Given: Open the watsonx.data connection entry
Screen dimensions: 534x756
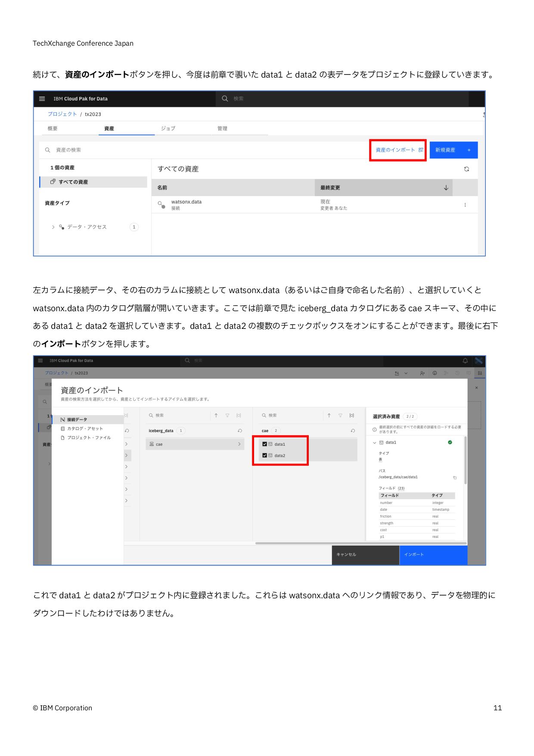Looking at the screenshot, I should pos(186,202).
